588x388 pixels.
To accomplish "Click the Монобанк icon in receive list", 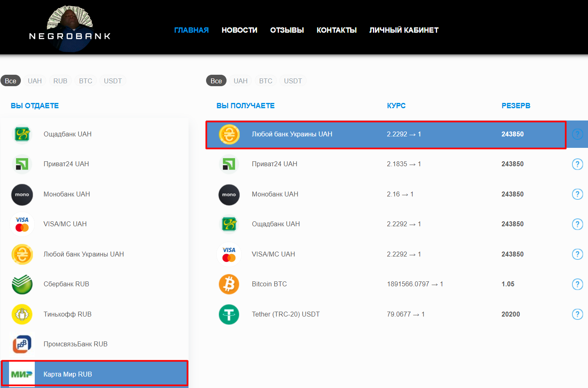I will pos(229,194).
